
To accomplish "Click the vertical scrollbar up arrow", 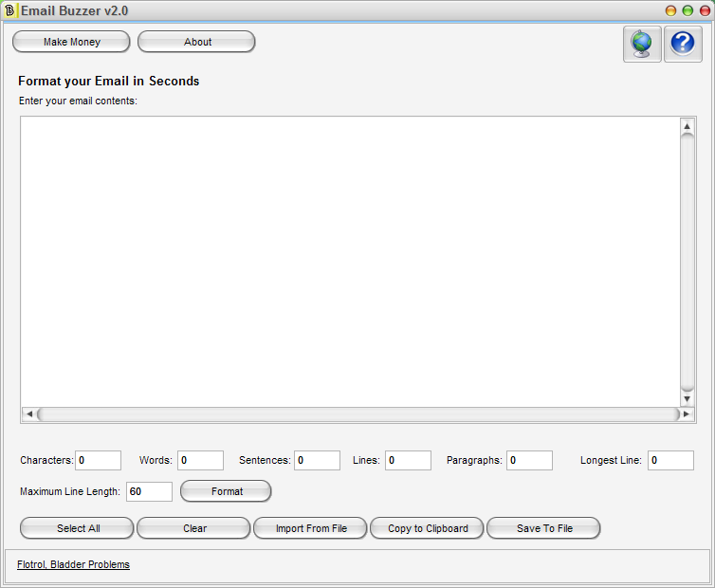I will point(687,126).
